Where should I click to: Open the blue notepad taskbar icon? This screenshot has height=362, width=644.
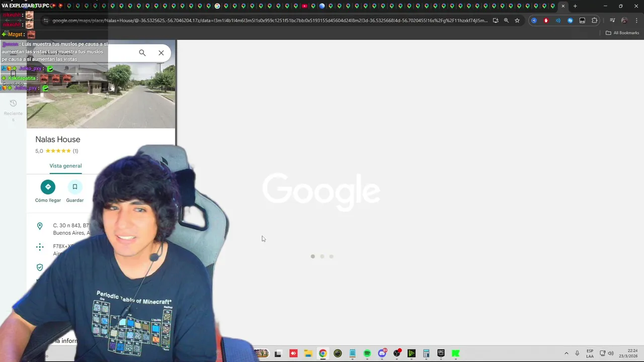click(353, 353)
